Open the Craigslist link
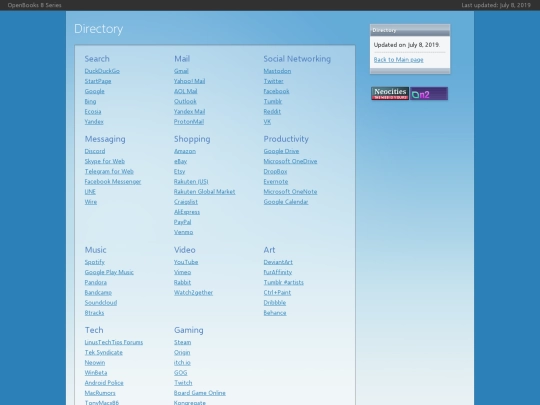The image size is (540, 405). 186,202
